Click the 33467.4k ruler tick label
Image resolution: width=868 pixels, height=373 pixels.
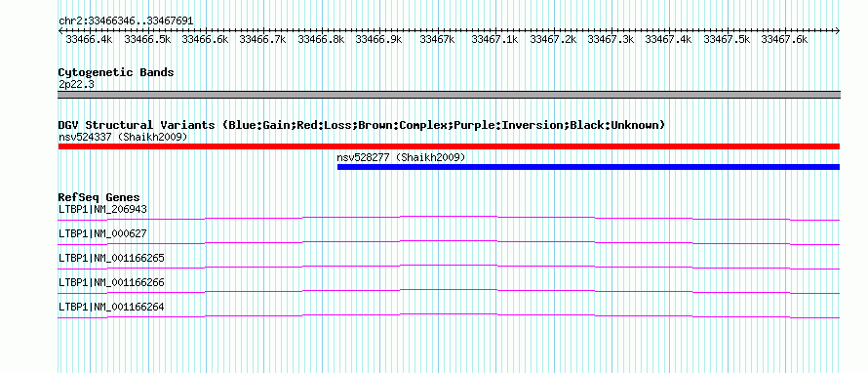669,40
